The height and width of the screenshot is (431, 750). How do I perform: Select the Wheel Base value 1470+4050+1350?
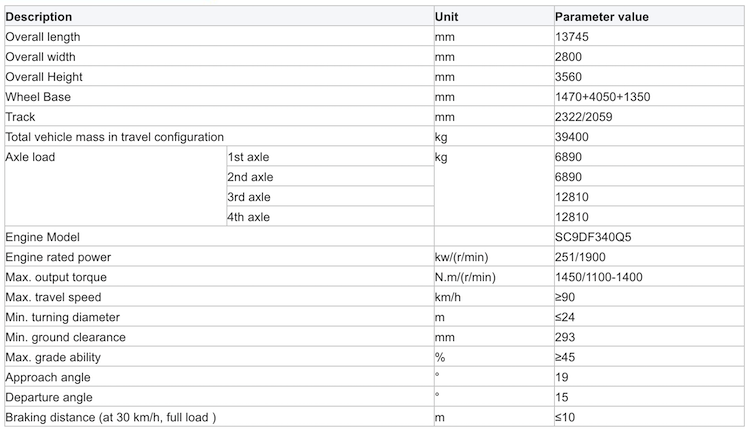point(603,97)
